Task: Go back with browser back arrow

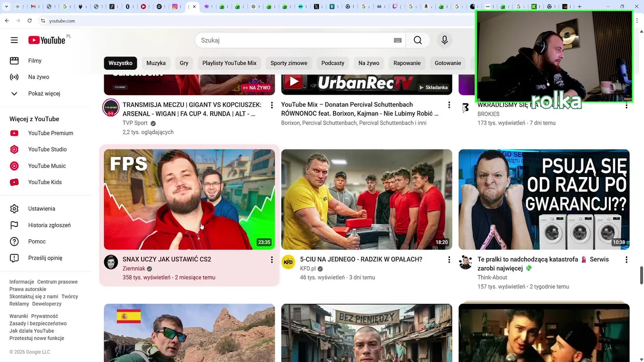Action: point(7,21)
